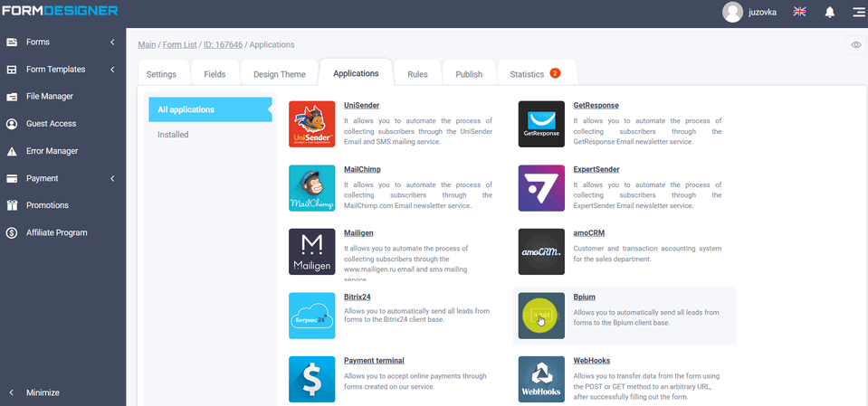Select the GetResponse app icon

[x=541, y=124]
